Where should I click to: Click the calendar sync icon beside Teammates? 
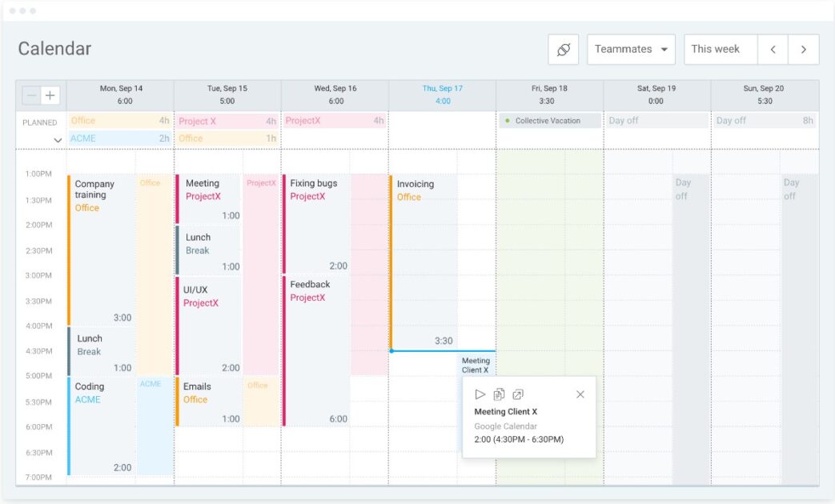[x=563, y=49]
